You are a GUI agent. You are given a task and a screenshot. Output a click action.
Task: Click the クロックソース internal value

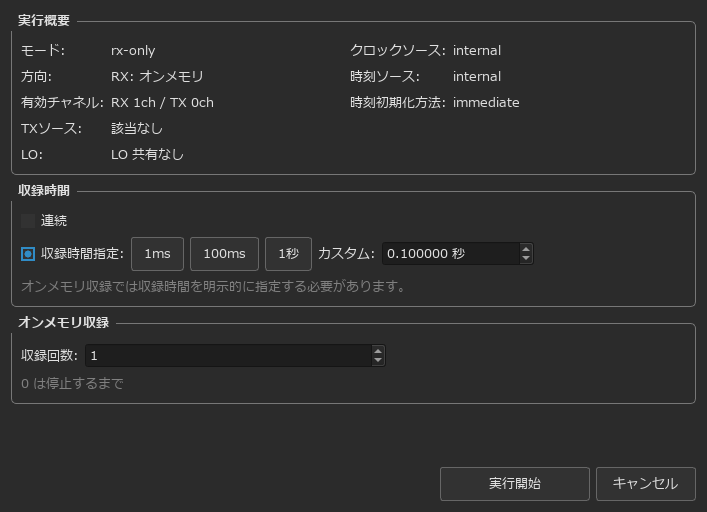coord(477,50)
